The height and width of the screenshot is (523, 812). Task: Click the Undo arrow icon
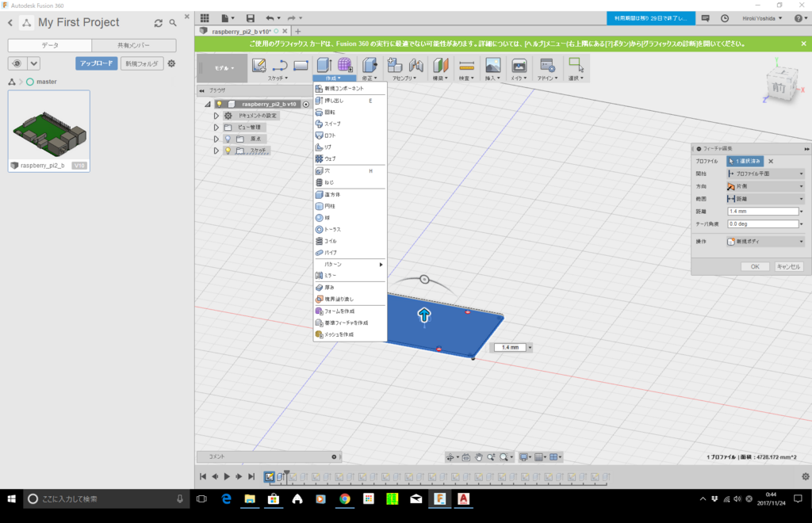pos(270,18)
